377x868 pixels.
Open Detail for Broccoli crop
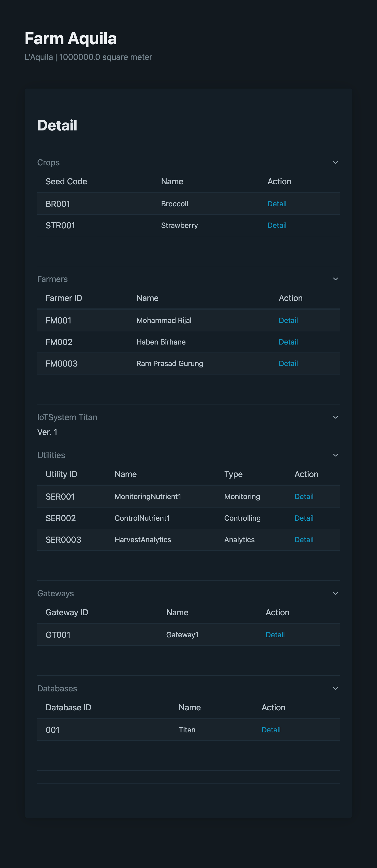pos(277,204)
